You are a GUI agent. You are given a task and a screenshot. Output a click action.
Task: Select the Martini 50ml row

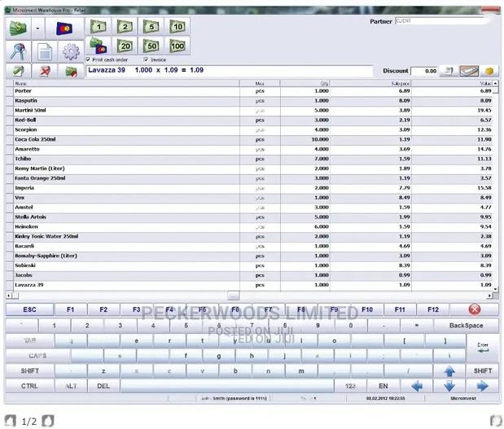pyautogui.click(x=252, y=110)
